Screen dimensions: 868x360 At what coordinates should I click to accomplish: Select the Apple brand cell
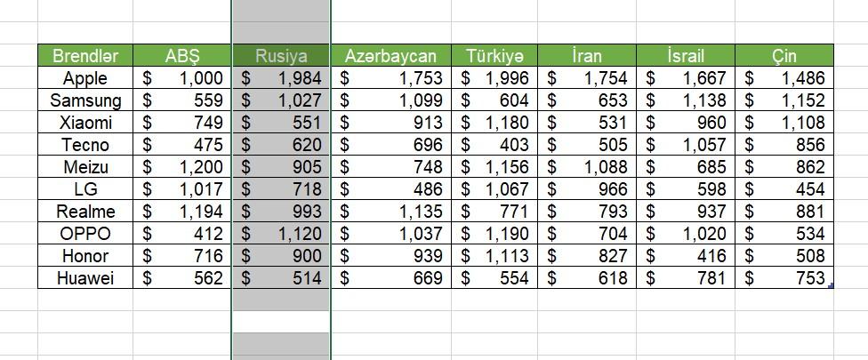click(85, 78)
